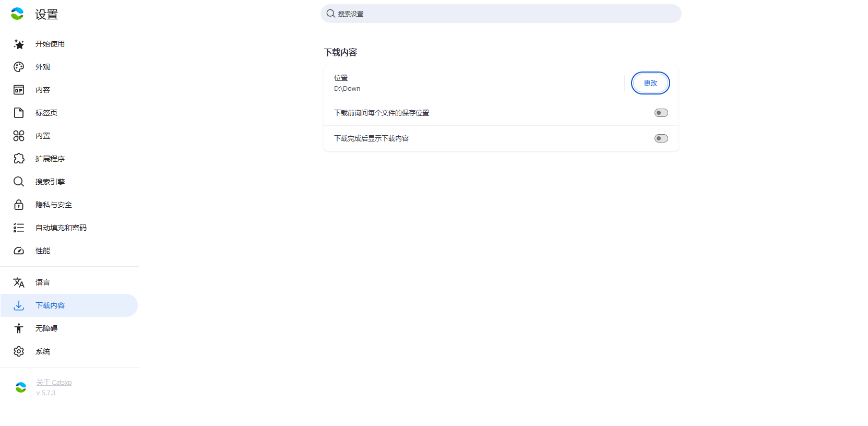868x426 pixels.
Task: Click the 下载完成后显示下载内容 label
Action: (x=372, y=138)
